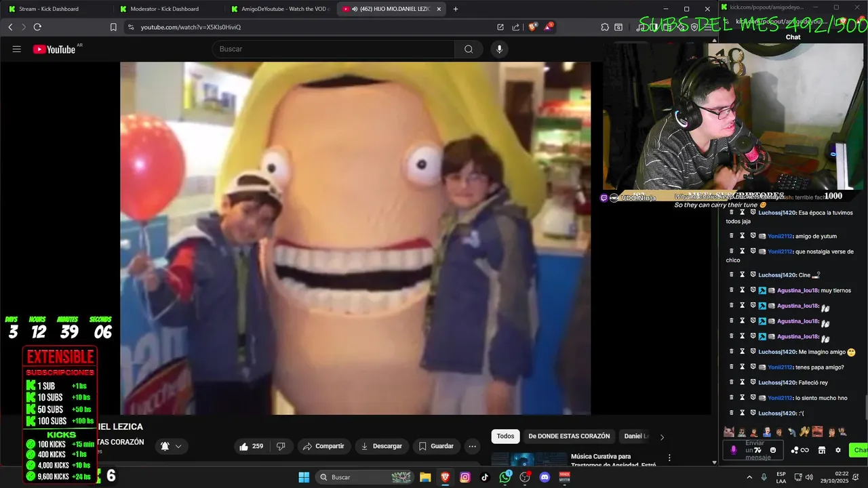Click the Compartir share button

(x=323, y=446)
